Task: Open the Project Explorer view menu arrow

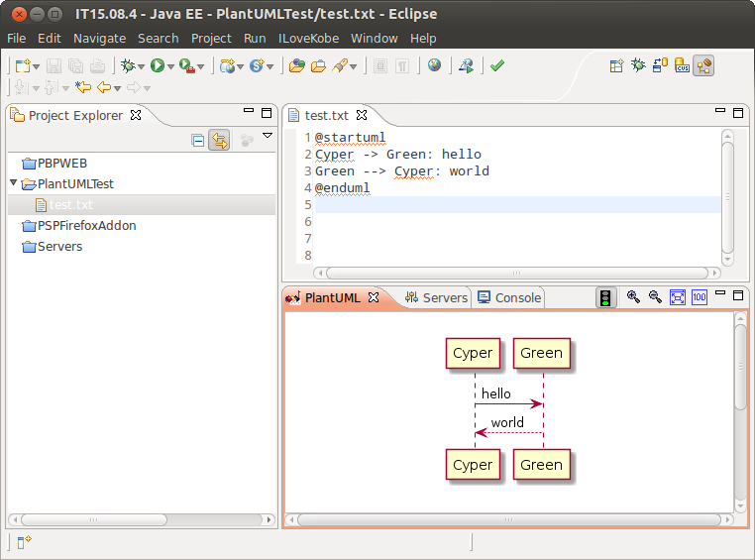Action: click(267, 136)
